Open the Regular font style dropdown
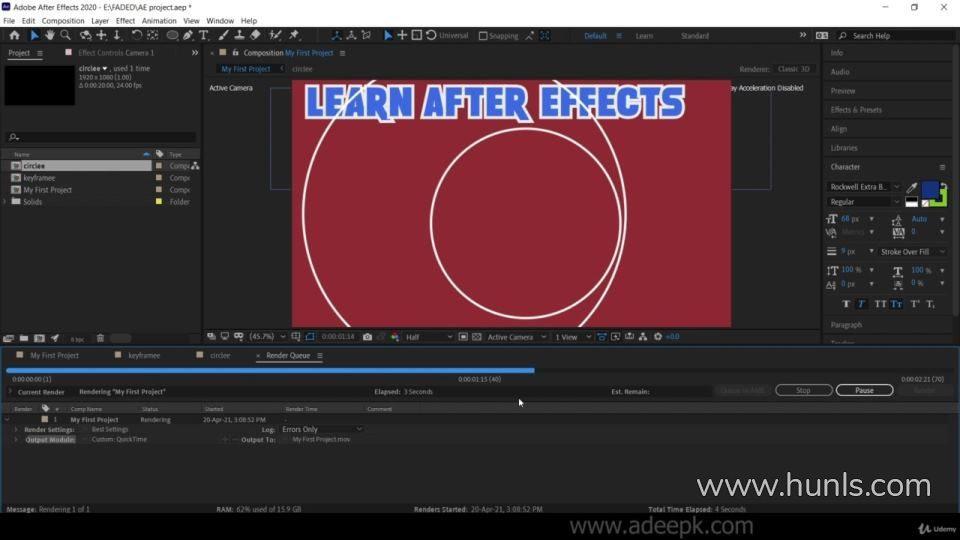 (x=863, y=202)
